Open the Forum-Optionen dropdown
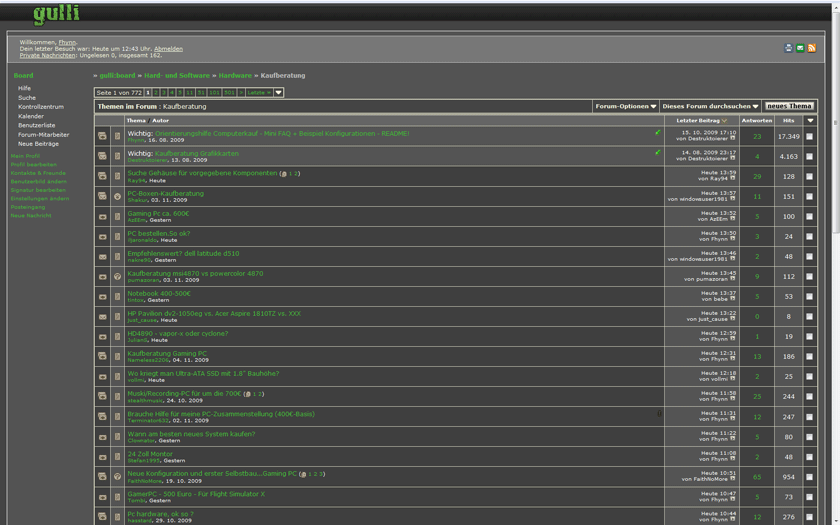 click(626, 106)
